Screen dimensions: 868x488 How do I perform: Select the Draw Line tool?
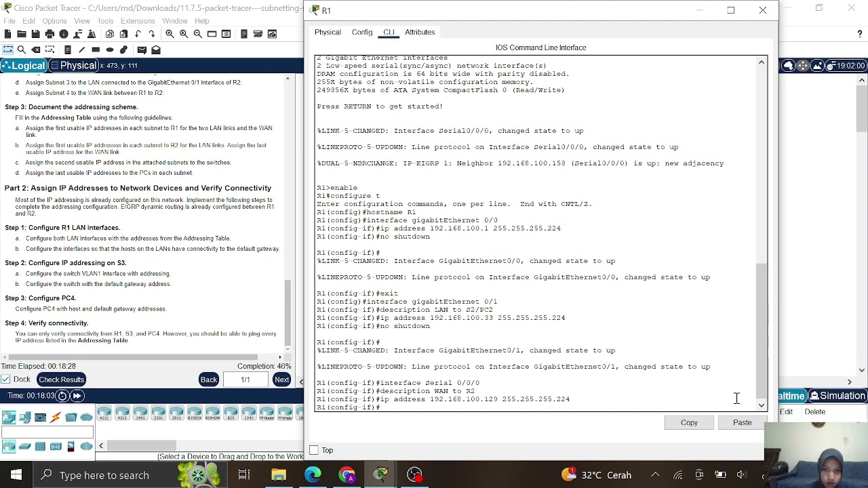coord(81,49)
